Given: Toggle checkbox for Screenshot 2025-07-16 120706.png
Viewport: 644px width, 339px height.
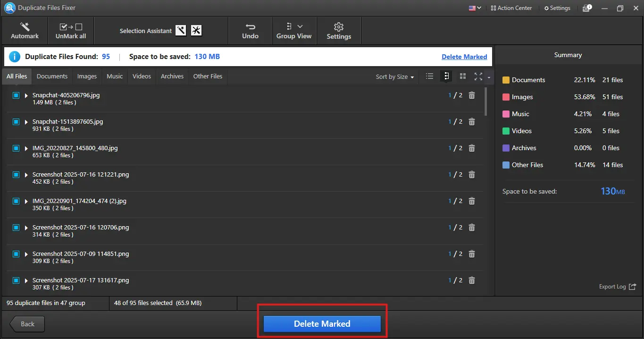Looking at the screenshot, I should pos(16,228).
